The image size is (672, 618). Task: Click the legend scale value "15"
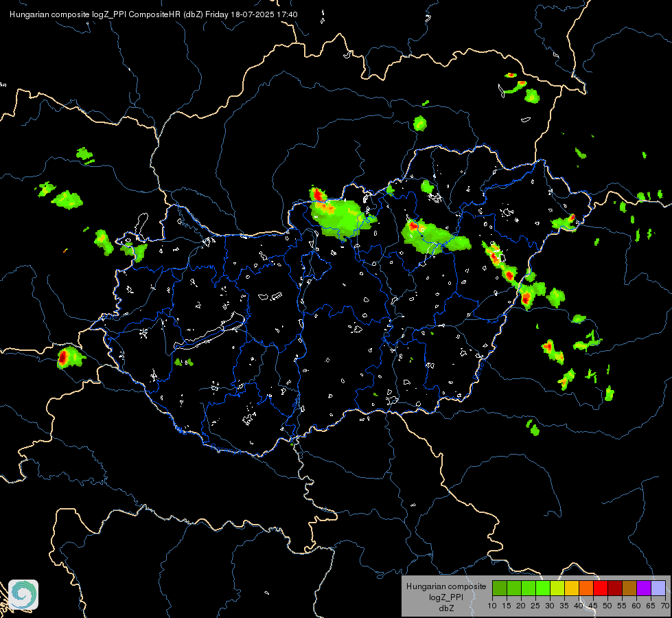[507, 606]
